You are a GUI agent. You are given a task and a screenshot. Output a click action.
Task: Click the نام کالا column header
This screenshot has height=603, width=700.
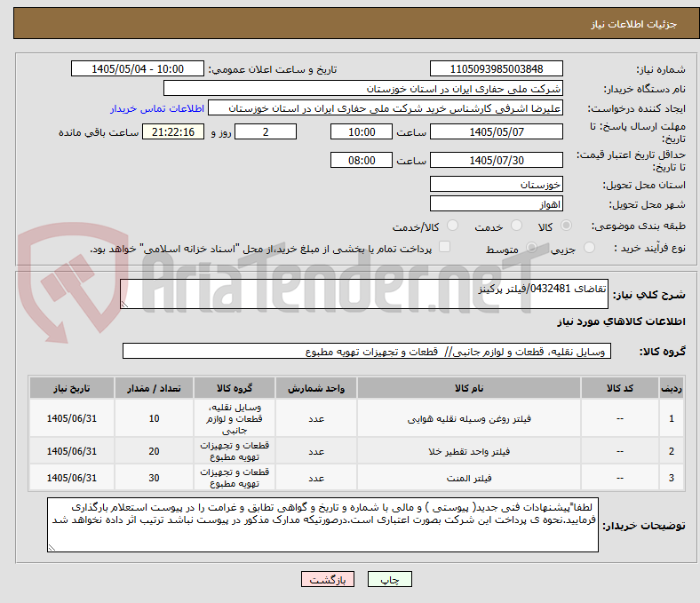pos(469,388)
